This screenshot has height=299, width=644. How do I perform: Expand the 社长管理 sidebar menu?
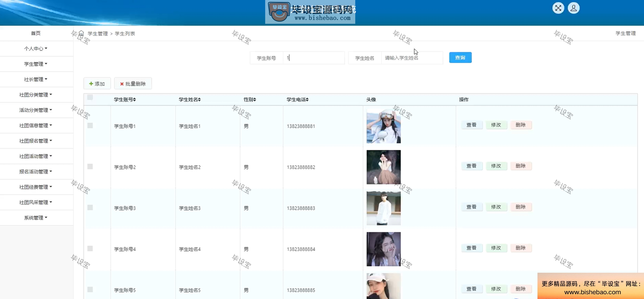click(37, 79)
